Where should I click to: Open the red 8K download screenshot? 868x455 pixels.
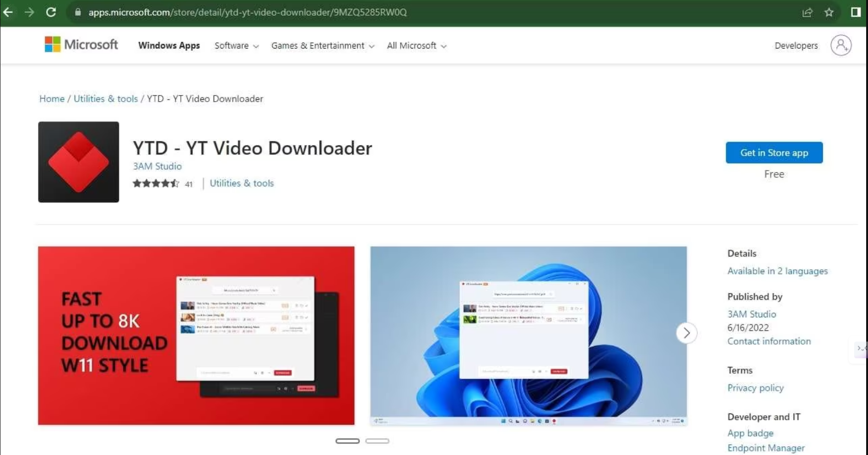click(x=196, y=336)
